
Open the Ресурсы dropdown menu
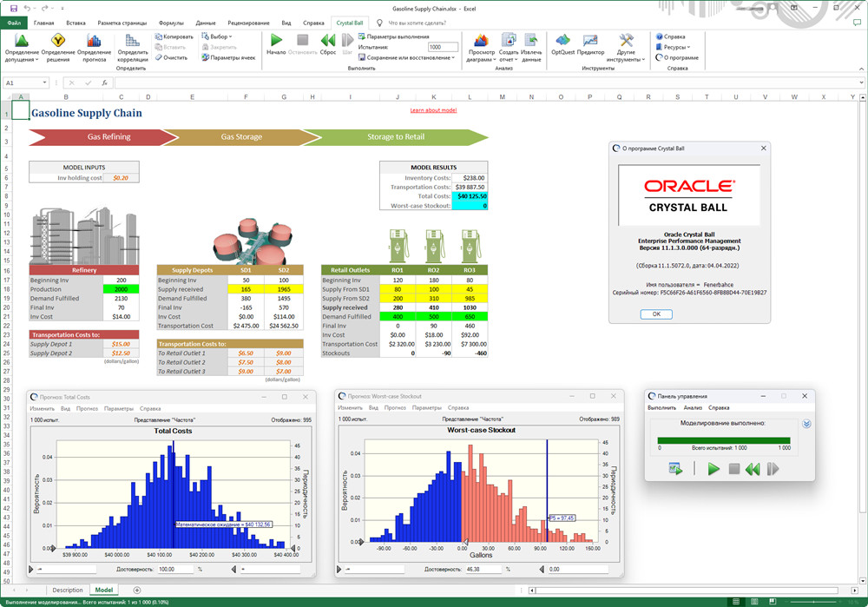coord(674,47)
